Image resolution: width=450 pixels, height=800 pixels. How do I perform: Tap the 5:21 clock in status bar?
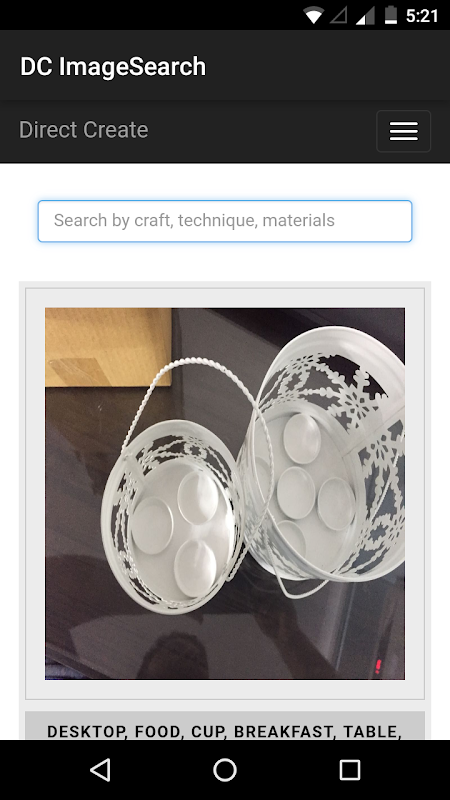[x=422, y=16]
